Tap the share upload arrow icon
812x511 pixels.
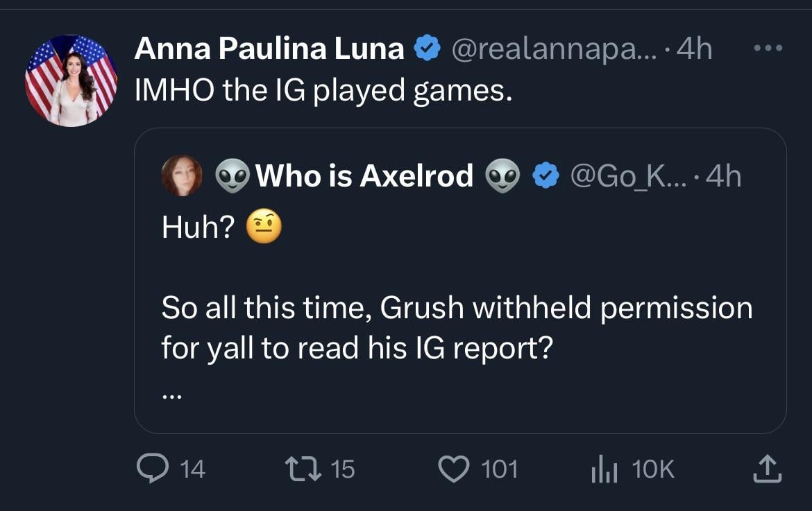tap(768, 469)
